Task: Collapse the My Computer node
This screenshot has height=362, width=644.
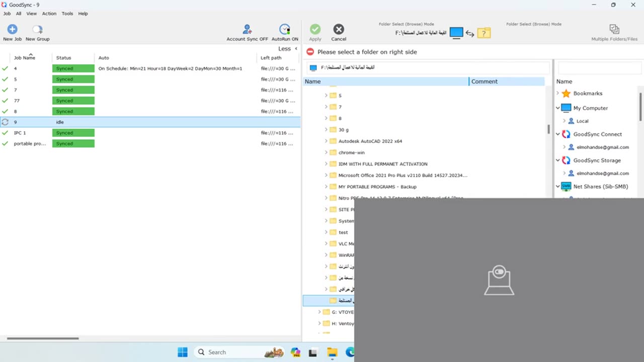Action: pos(557,108)
